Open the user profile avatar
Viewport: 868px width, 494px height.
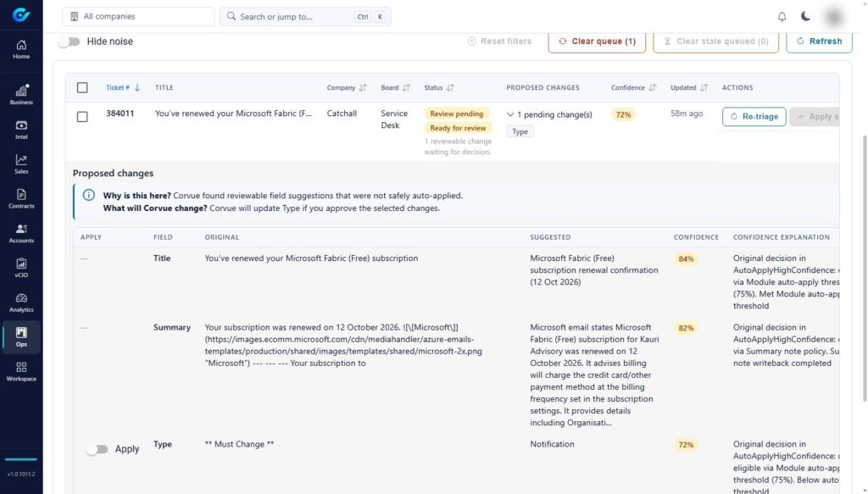tap(834, 17)
